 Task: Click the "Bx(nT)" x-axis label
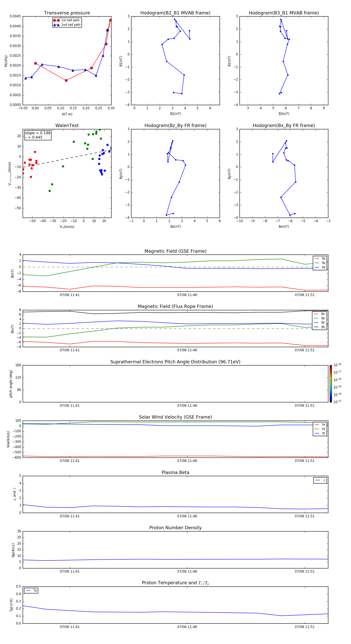tap(284, 227)
